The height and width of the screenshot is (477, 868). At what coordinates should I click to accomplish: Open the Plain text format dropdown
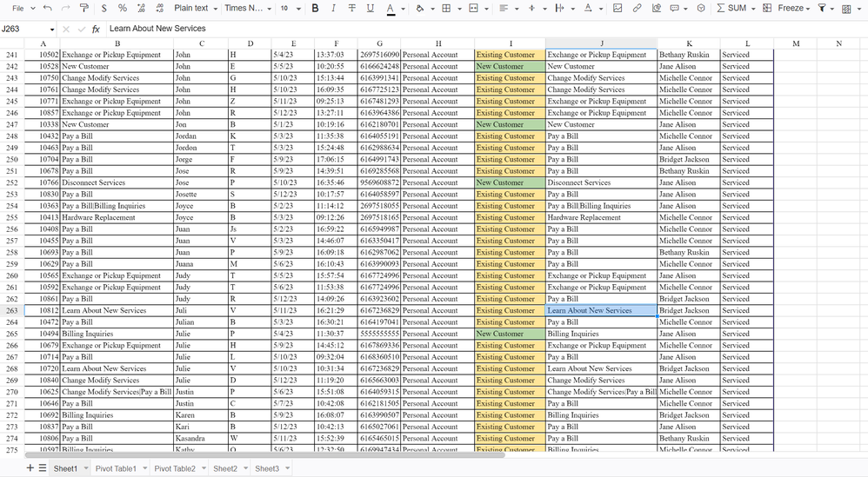tap(195, 8)
